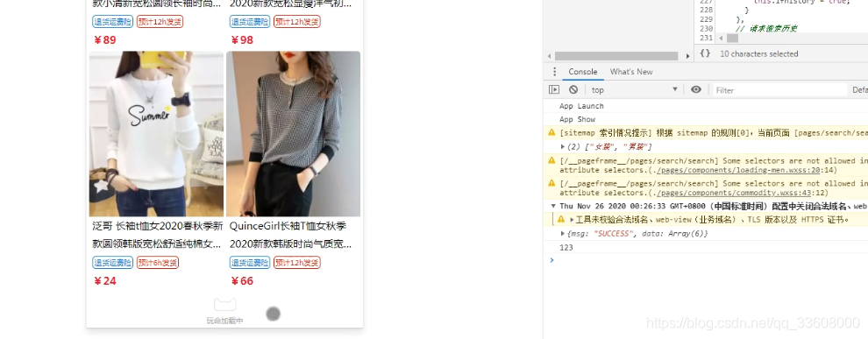Toggle the console sidebar panel icon
The width and height of the screenshot is (868, 339).
point(554,89)
